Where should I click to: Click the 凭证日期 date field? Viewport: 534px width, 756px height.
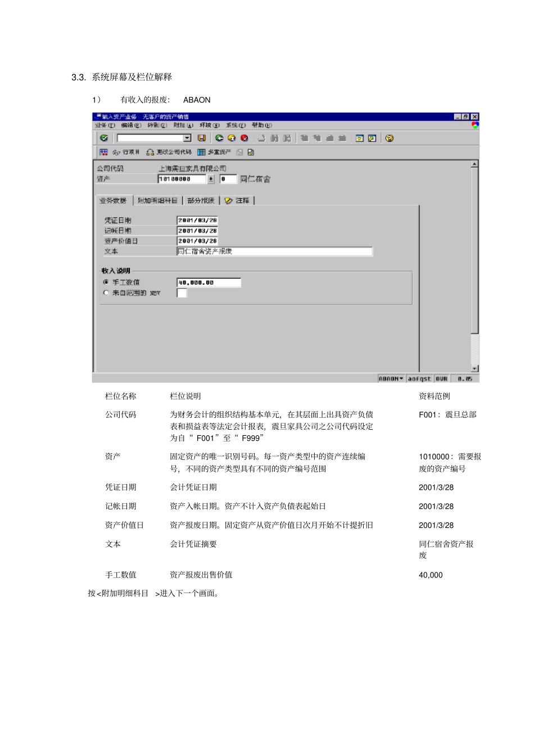click(197, 220)
